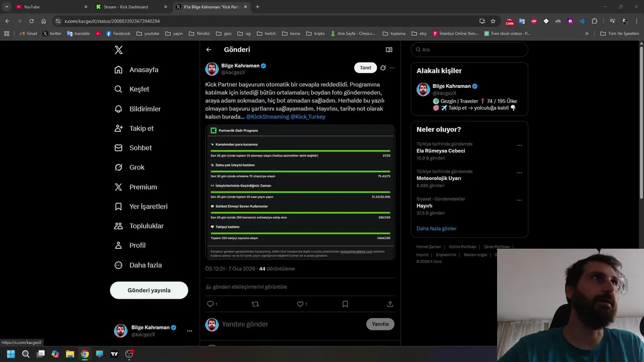This screenshot has width=644, height=362.
Task: Click the Tanıt button on the post
Action: tap(365, 68)
